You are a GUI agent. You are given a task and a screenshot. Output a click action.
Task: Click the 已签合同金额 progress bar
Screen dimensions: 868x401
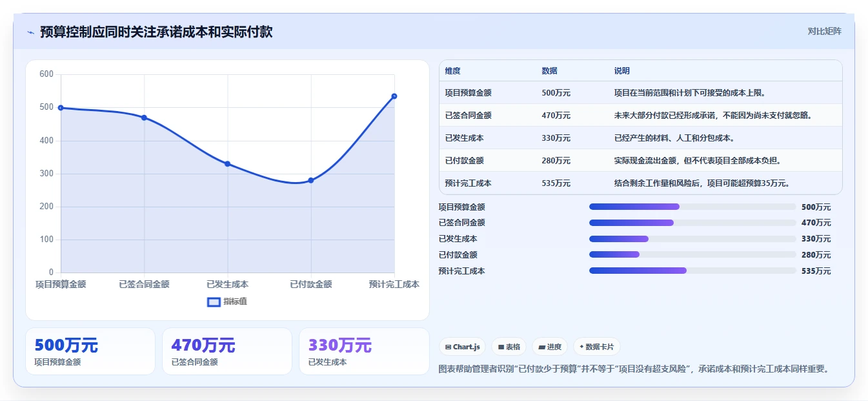(x=692, y=223)
